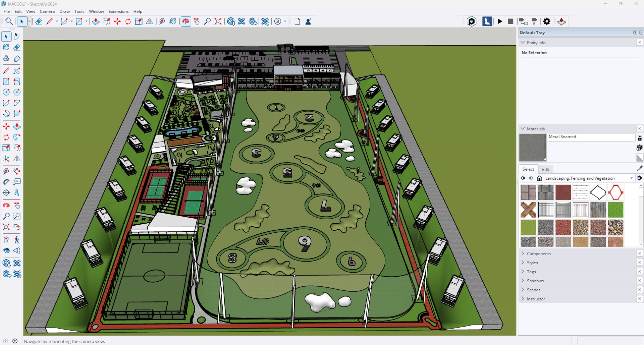Click the hexagon render icon in top-right toolbar
Viewport: 644px width, 345px height.
click(x=472, y=21)
